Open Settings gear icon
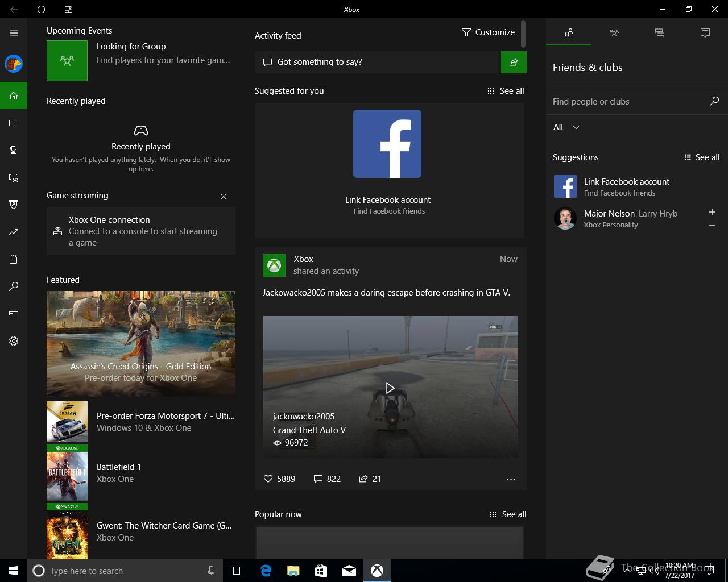This screenshot has width=728, height=582. pos(14,341)
